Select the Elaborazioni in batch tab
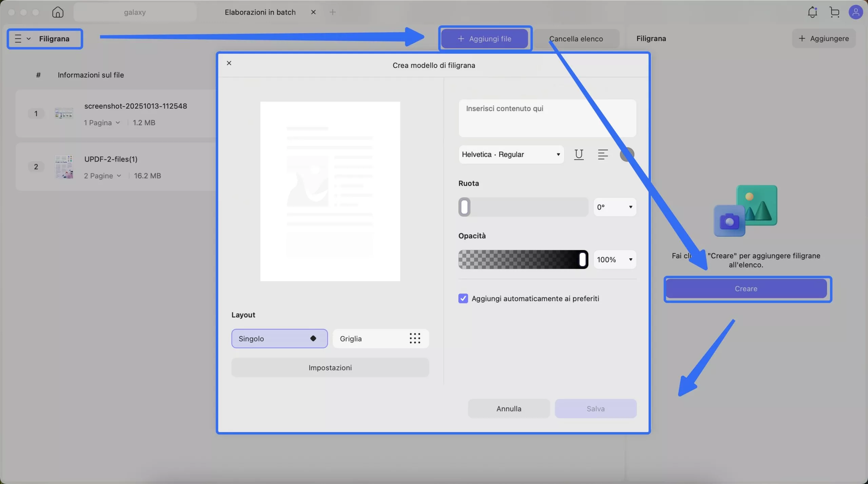The image size is (868, 484). click(x=260, y=12)
